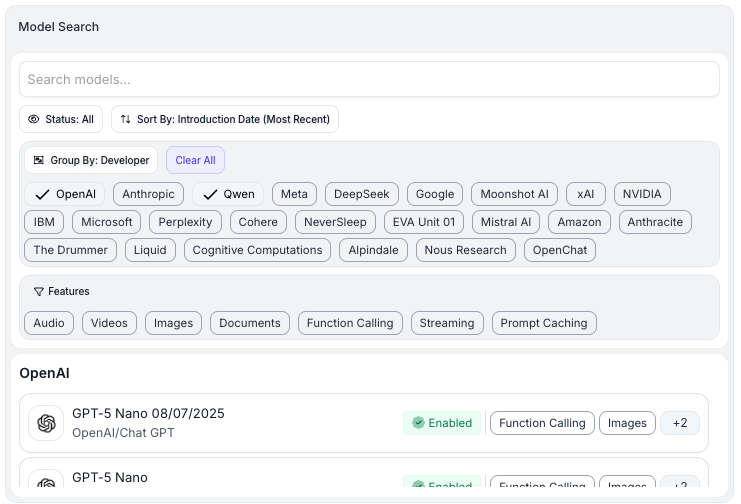Click the Model Search panel title
Screen dimensions: 741x504
pos(59,26)
